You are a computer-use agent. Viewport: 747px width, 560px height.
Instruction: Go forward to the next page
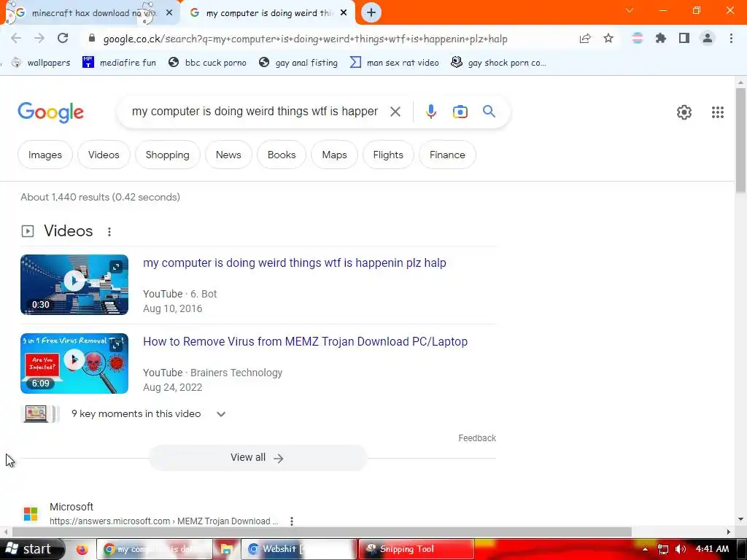coord(39,39)
